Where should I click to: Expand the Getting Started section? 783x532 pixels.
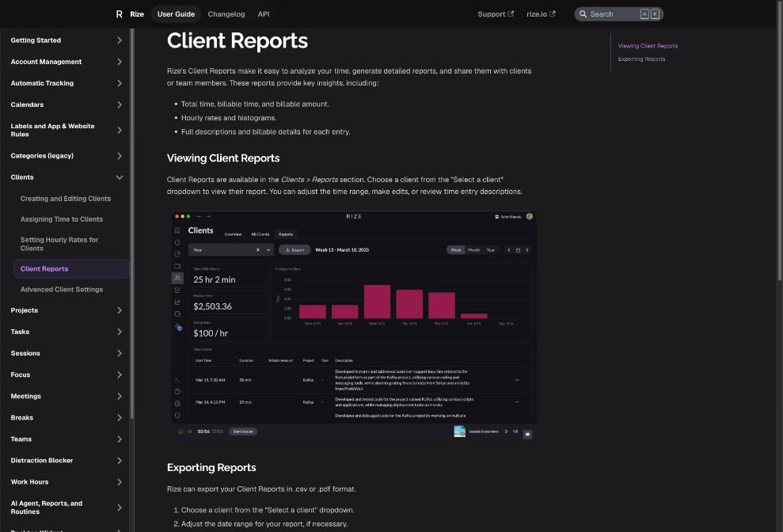click(x=67, y=40)
